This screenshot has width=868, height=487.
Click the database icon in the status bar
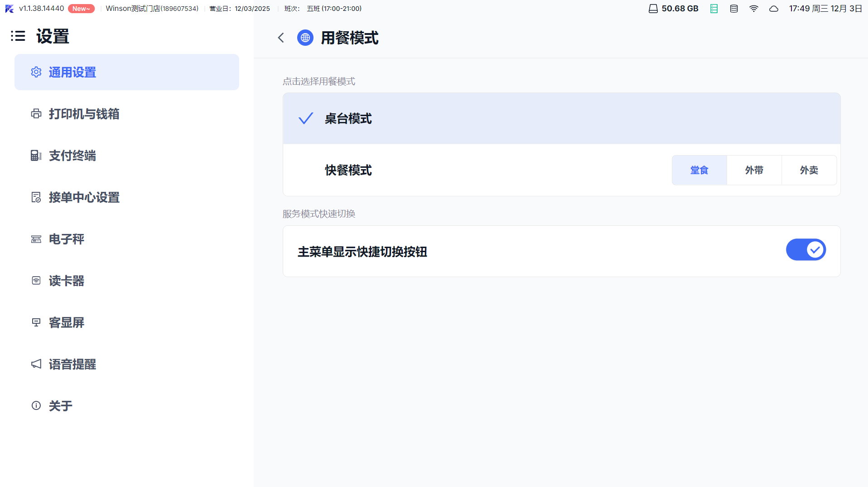734,9
